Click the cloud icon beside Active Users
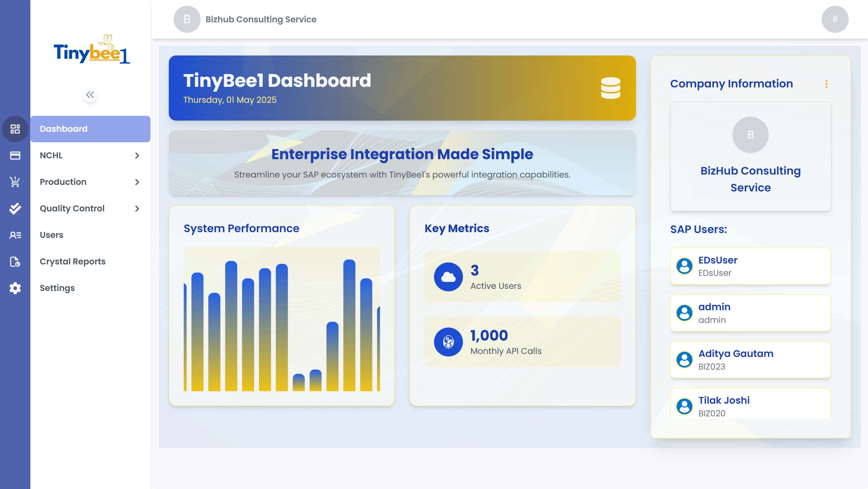The height and width of the screenshot is (489, 868). tap(448, 277)
